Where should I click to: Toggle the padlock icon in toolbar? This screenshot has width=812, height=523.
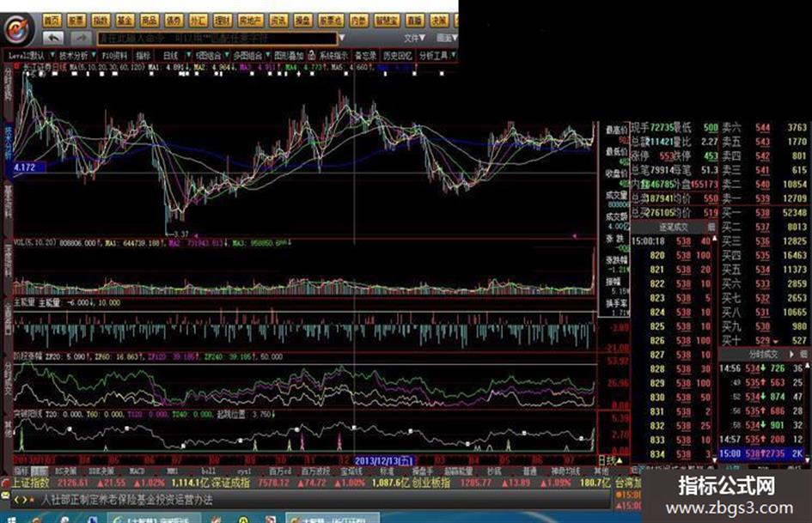[311, 54]
